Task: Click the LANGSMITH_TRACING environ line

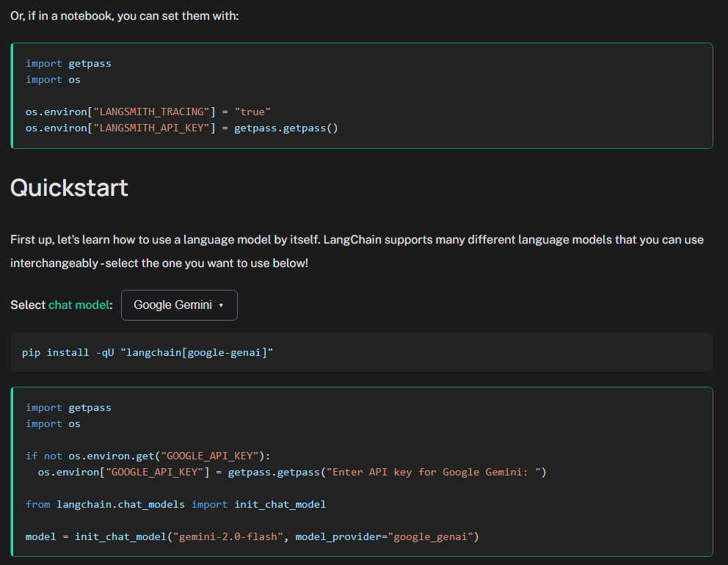Action: 148,112
